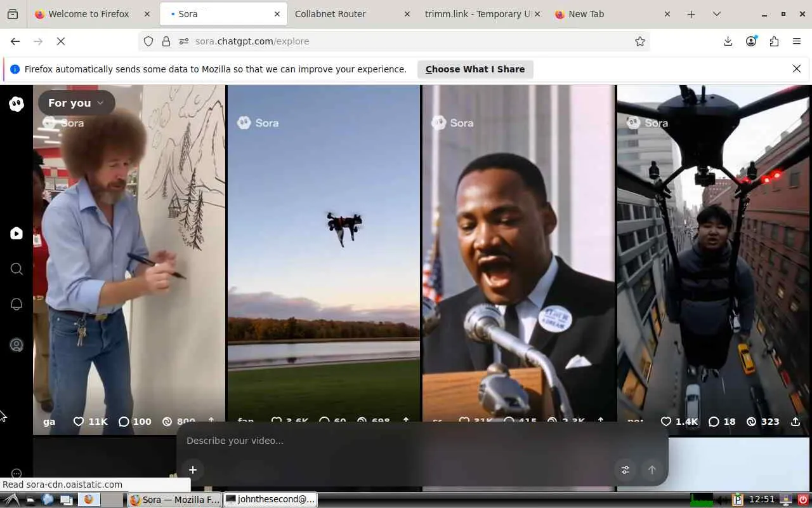
Task: Switch to the trimm.link tab
Action: pyautogui.click(x=481, y=14)
